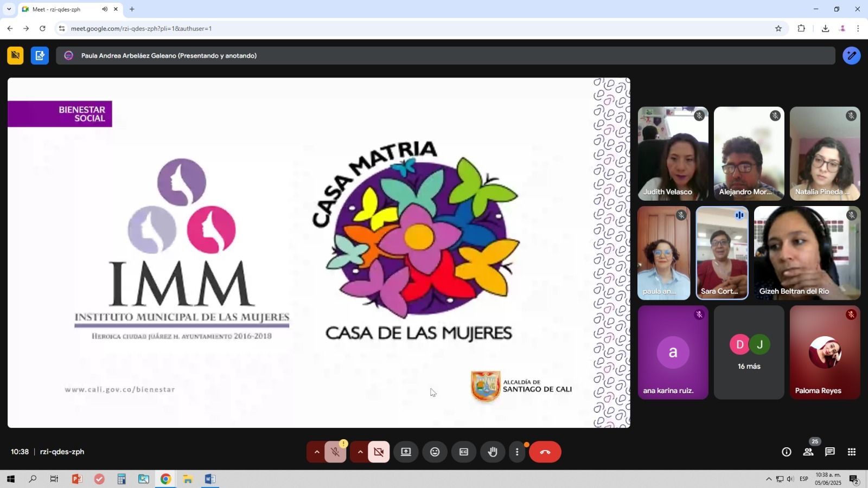Viewport: 868px width, 488px height.
Task: Raise your hand in the meeting
Action: click(493, 452)
